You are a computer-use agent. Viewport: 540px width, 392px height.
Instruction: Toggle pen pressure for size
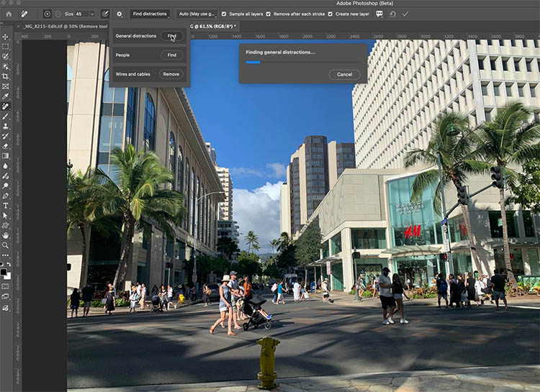click(105, 14)
